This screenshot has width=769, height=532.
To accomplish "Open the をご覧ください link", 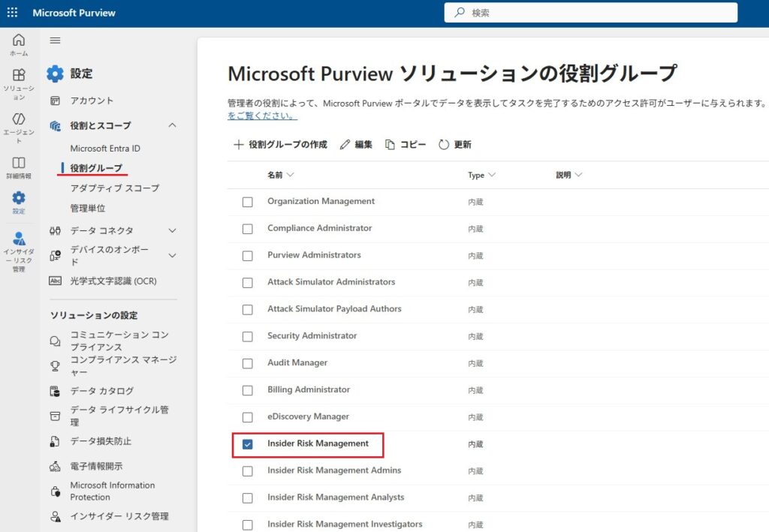I will click(262, 116).
